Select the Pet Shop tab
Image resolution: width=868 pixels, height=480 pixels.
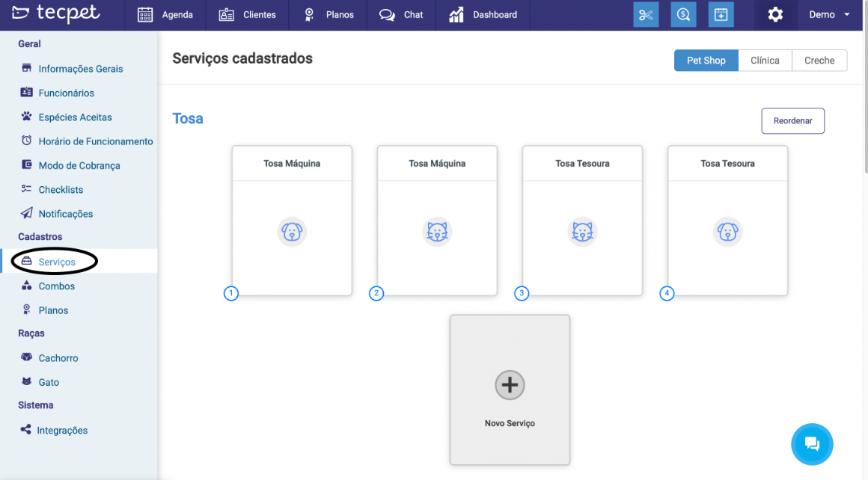tap(706, 61)
